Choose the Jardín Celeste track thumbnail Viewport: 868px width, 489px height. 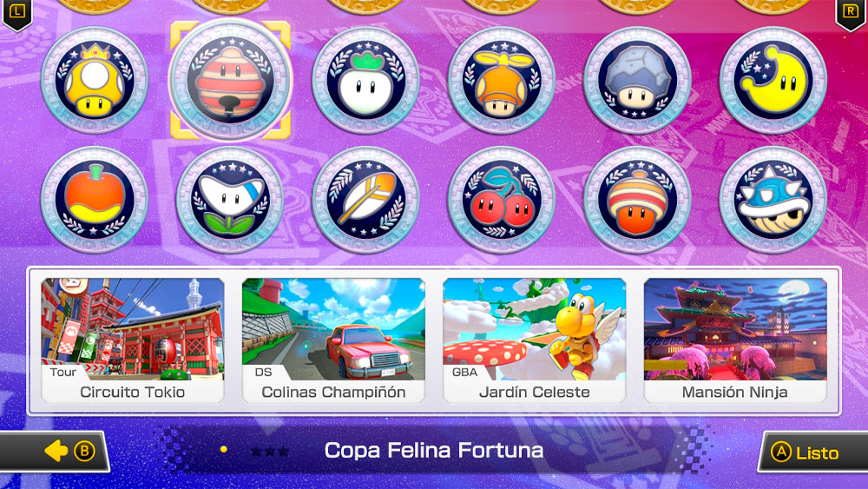coord(535,340)
